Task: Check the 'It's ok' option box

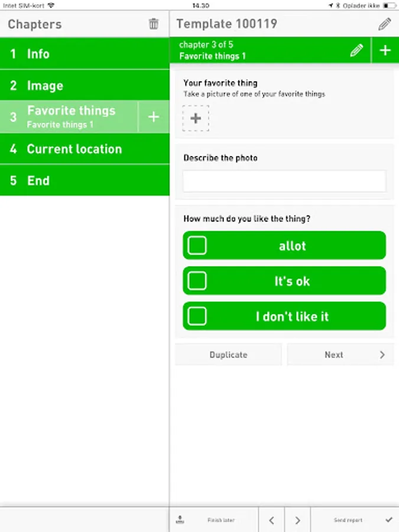Action: tap(197, 281)
